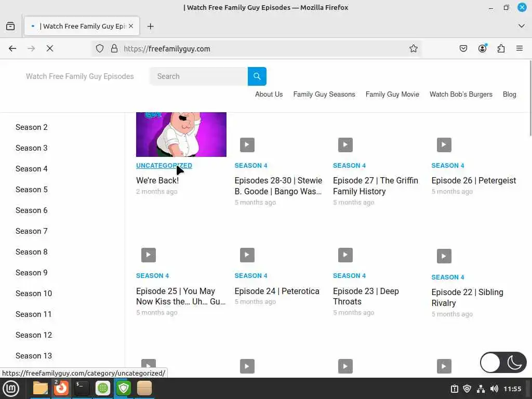Play Episode 26 Petergeist video icon

click(444, 145)
